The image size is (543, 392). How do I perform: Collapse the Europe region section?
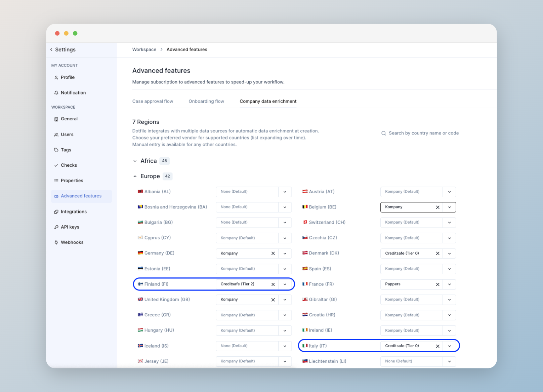click(135, 177)
